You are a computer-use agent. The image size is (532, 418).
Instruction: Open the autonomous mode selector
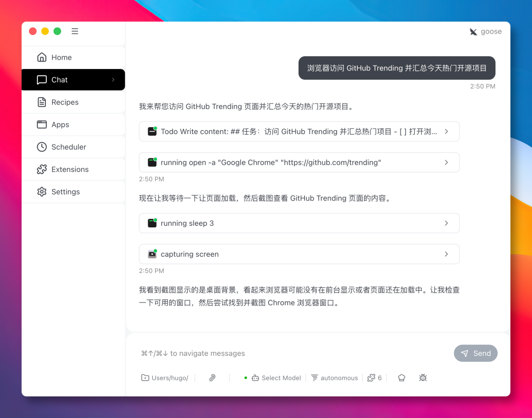[x=334, y=378]
